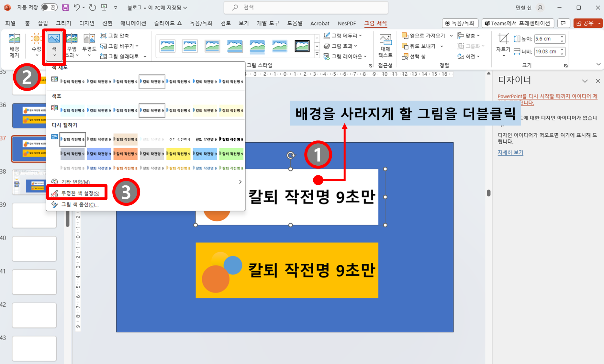Click Alt Text (대체 텍스트) icon
Screen dimensions: 604x364
(x=385, y=45)
